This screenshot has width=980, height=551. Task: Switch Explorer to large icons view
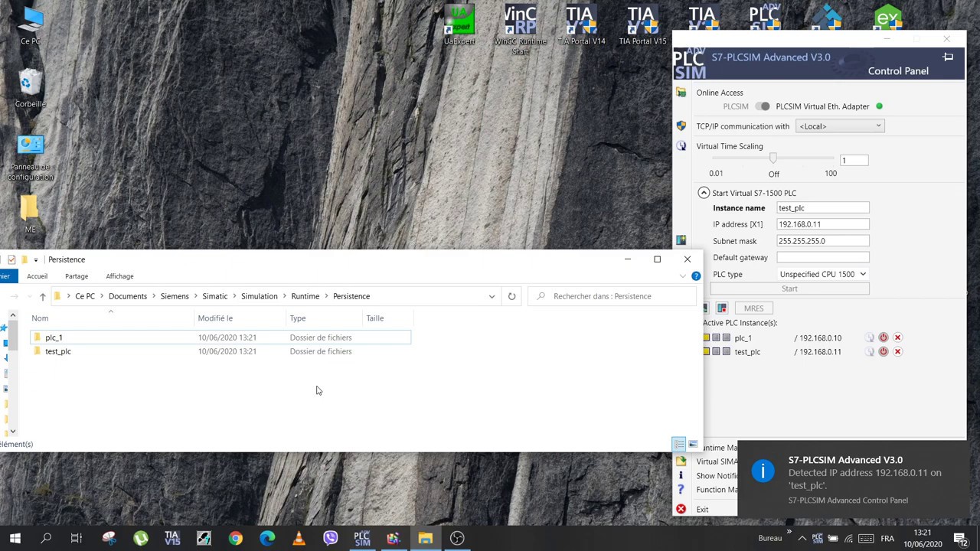tap(693, 444)
